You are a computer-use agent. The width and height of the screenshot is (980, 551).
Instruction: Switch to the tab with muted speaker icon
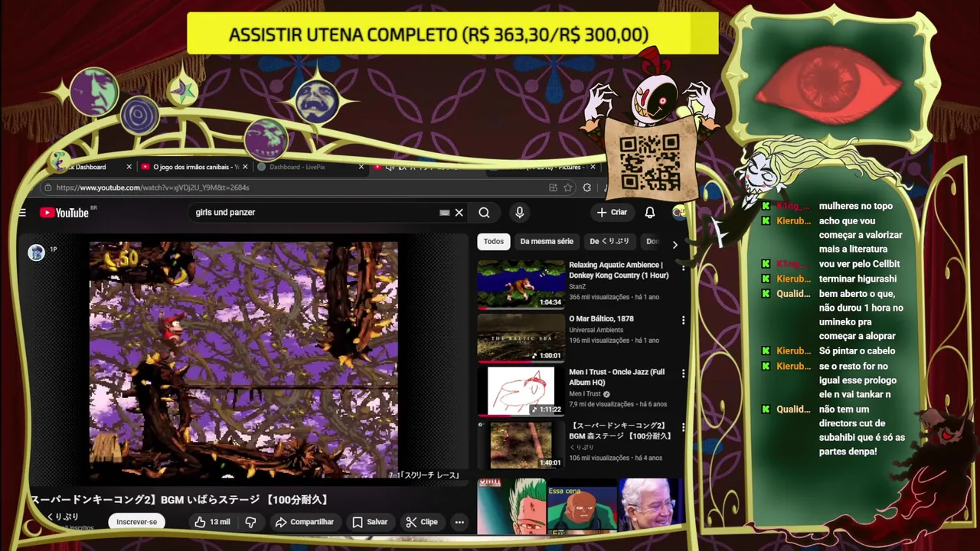pos(429,167)
